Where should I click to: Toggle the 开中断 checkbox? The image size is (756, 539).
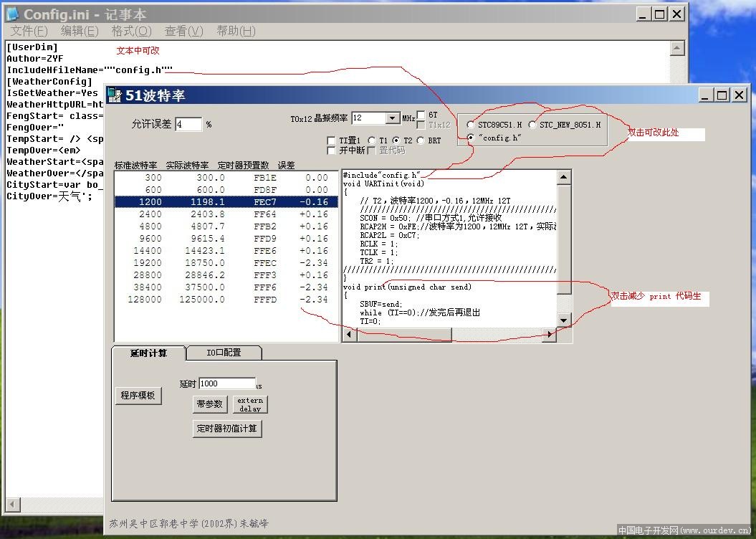pyautogui.click(x=331, y=151)
